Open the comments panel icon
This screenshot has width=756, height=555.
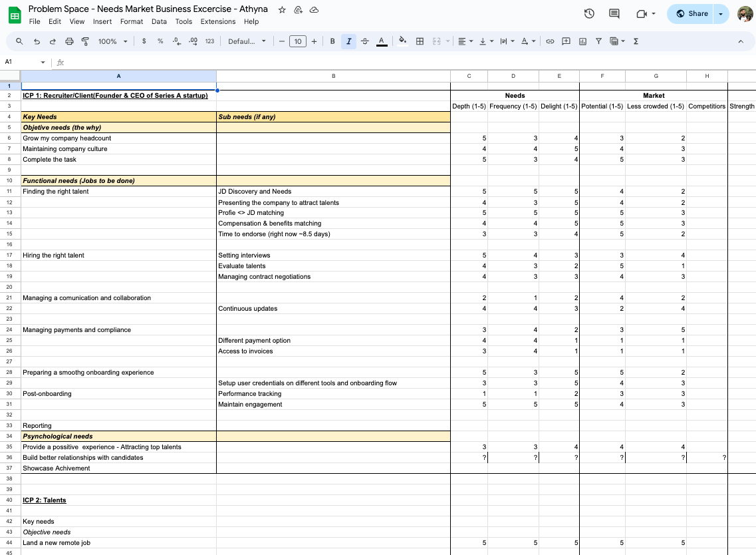(614, 14)
